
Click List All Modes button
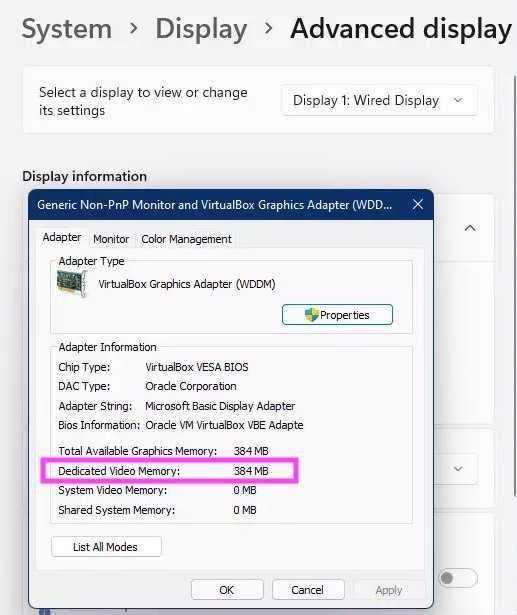pos(106,546)
